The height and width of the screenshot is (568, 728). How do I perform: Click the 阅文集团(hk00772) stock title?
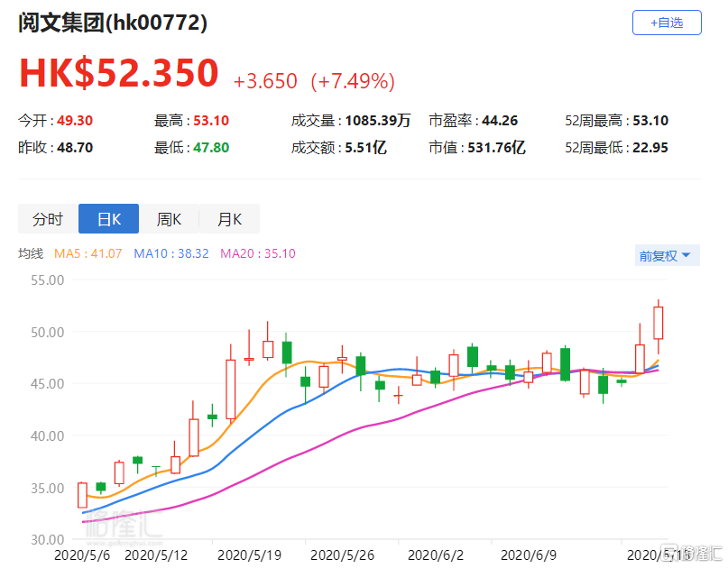pos(113,23)
